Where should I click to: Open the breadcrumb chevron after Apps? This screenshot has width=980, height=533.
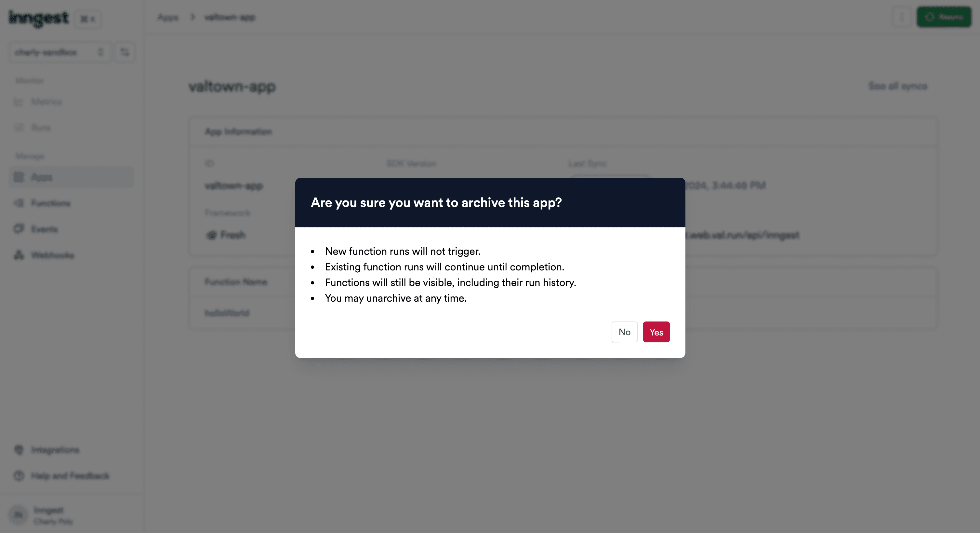click(193, 17)
